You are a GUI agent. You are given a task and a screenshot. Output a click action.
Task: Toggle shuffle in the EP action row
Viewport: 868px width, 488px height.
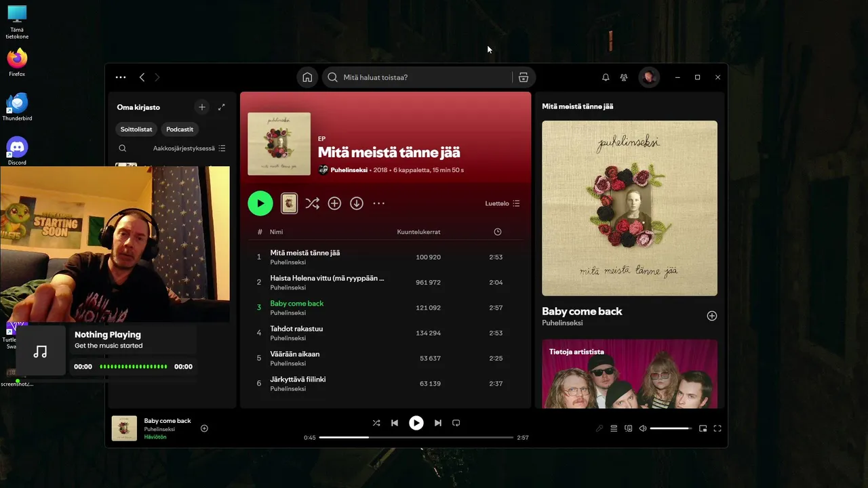coord(312,203)
